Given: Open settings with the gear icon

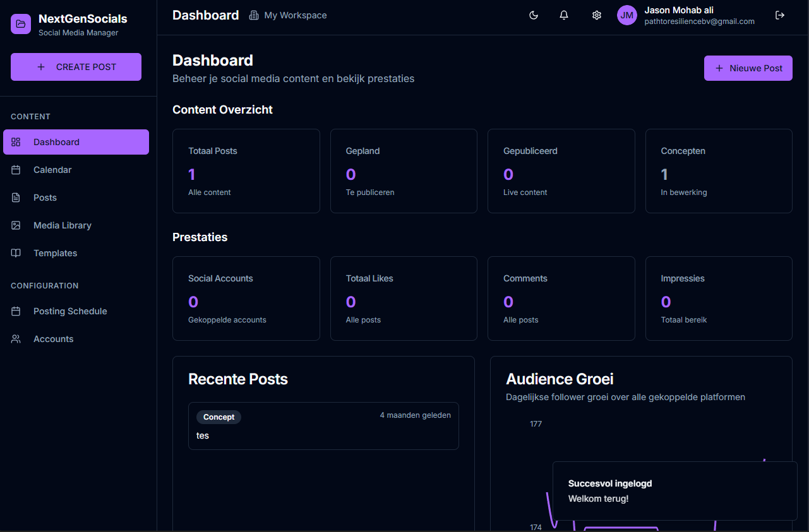Looking at the screenshot, I should [596, 15].
